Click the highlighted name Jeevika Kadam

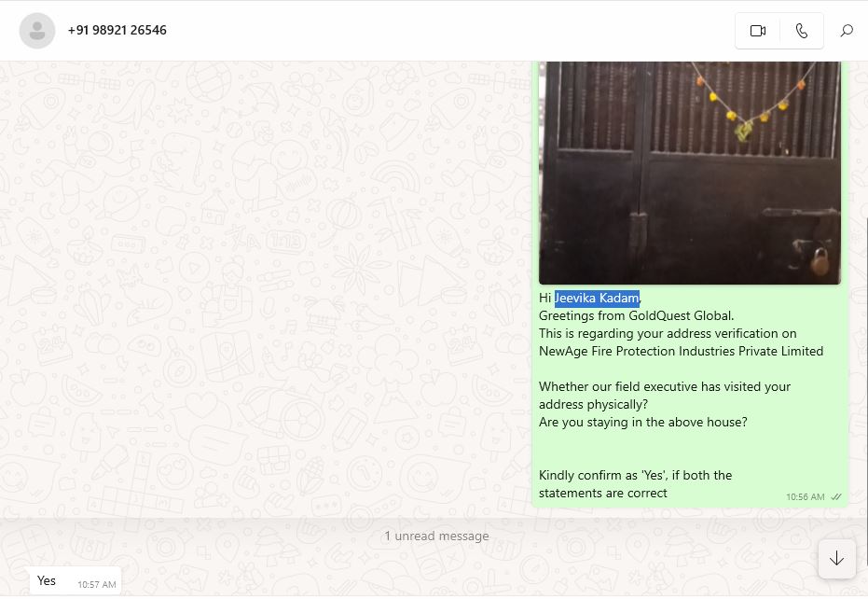tap(598, 299)
